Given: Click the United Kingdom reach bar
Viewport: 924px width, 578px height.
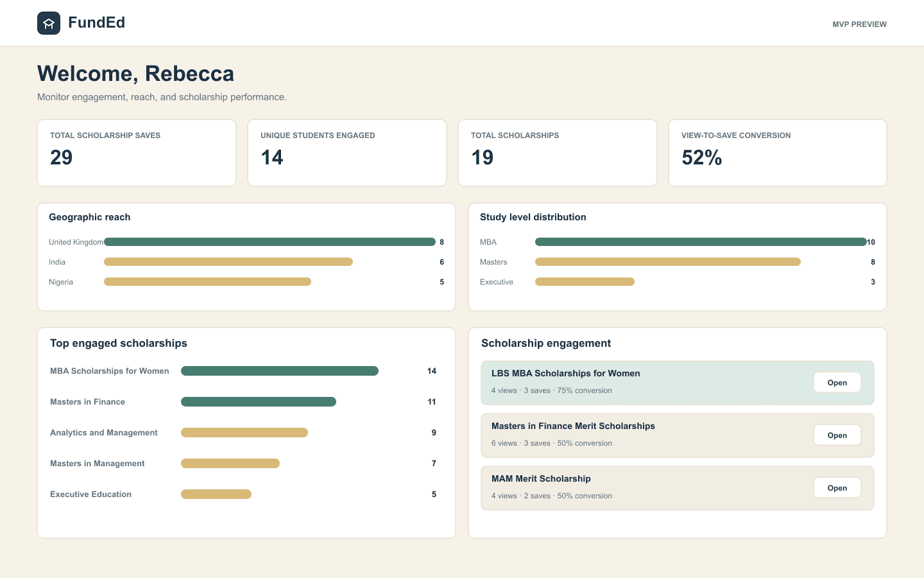Looking at the screenshot, I should 269,242.
